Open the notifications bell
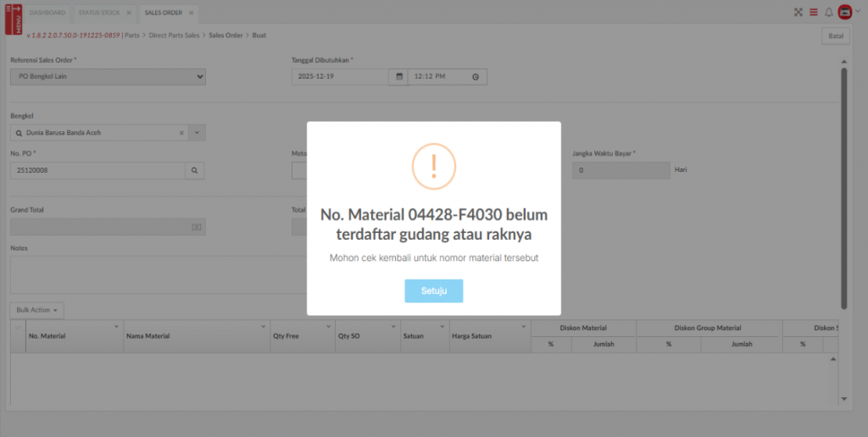This screenshot has height=437, width=868. (x=829, y=13)
